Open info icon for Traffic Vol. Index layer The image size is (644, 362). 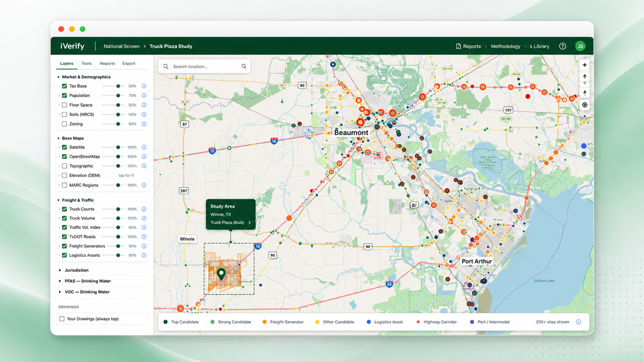point(144,227)
